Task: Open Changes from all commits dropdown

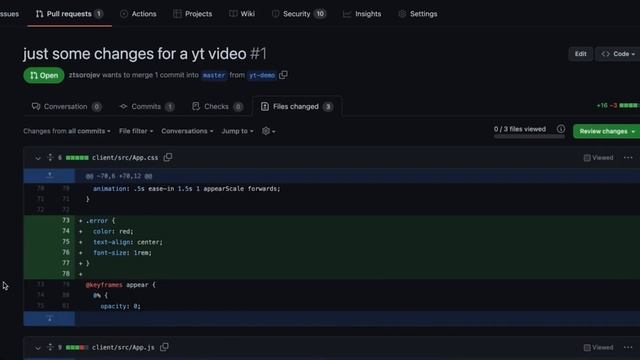Action: [x=67, y=131]
